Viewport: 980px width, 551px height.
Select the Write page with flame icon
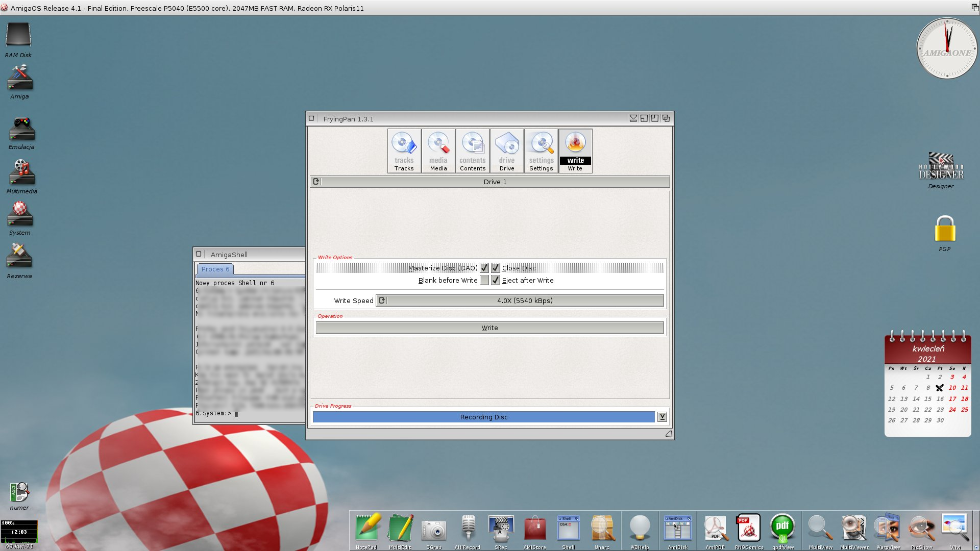(575, 151)
